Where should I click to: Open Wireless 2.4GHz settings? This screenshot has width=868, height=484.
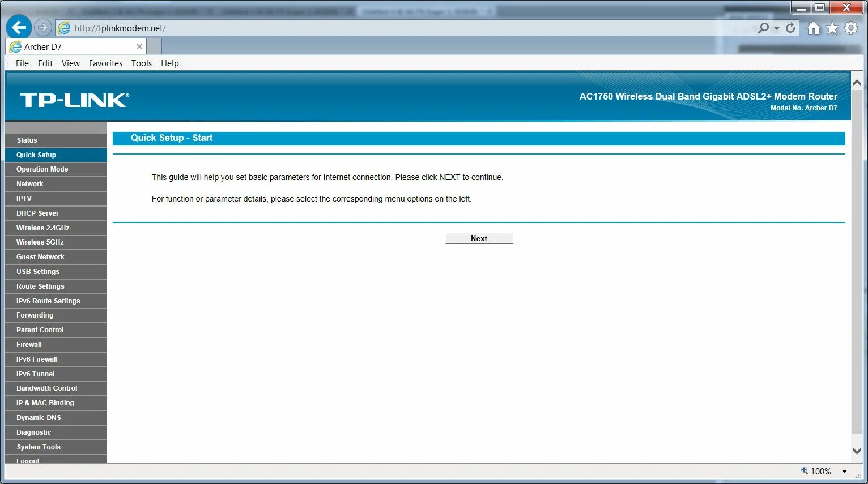(x=56, y=228)
